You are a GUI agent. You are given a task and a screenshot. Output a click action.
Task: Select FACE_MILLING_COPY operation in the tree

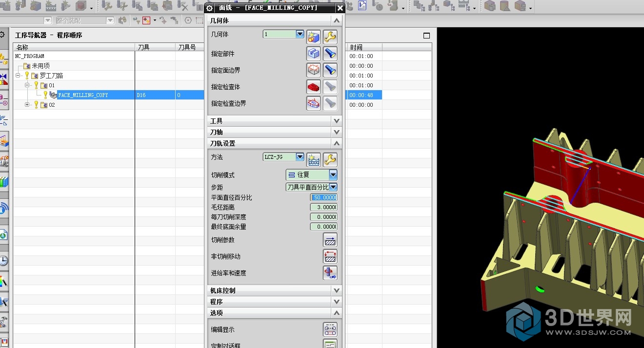pos(83,95)
